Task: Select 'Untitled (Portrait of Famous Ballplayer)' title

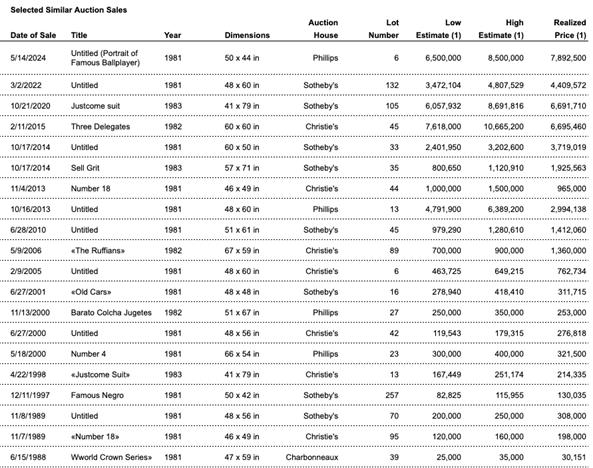Action: pos(105,58)
